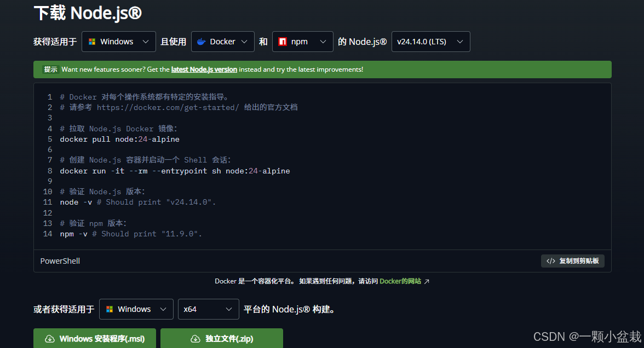644x348 pixels.
Task: Click the 复制到剪贴板 button
Action: (573, 261)
